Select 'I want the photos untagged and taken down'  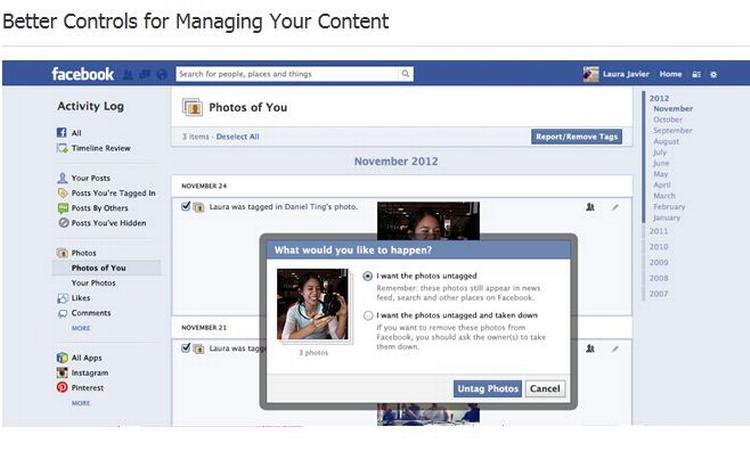pos(368,315)
